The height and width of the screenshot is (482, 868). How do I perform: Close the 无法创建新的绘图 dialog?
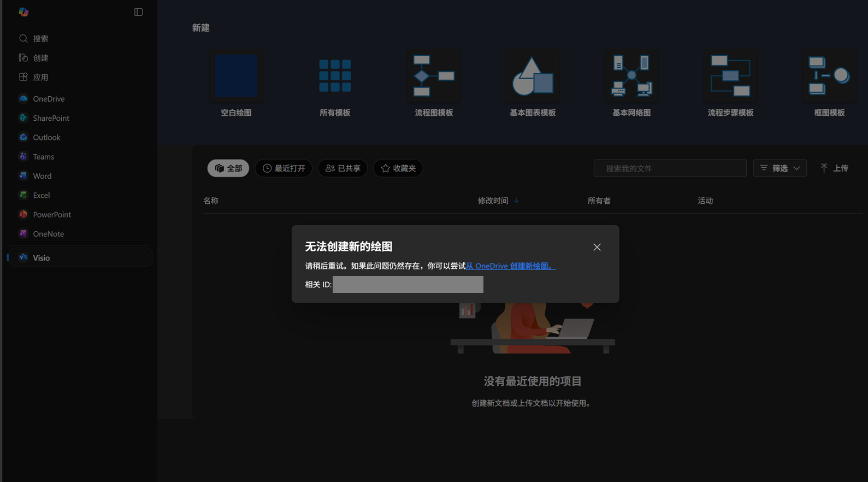[x=597, y=248]
